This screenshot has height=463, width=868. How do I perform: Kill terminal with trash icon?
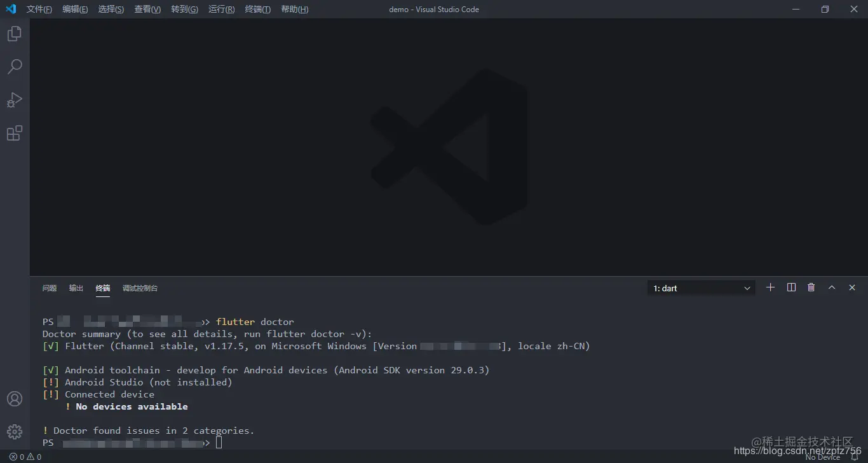point(811,287)
